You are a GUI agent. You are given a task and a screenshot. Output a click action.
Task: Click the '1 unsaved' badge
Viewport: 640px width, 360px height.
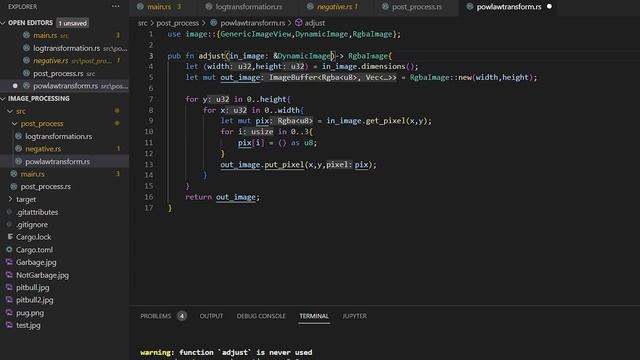click(x=73, y=23)
